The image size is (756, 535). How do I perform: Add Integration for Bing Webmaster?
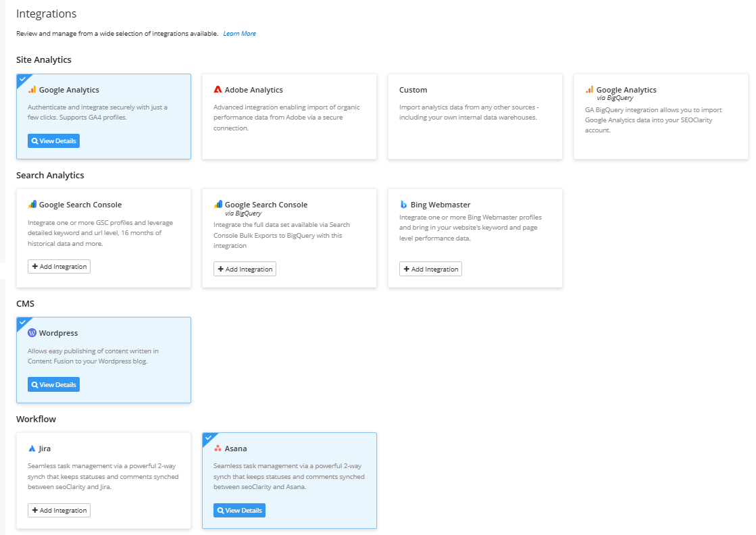click(430, 270)
